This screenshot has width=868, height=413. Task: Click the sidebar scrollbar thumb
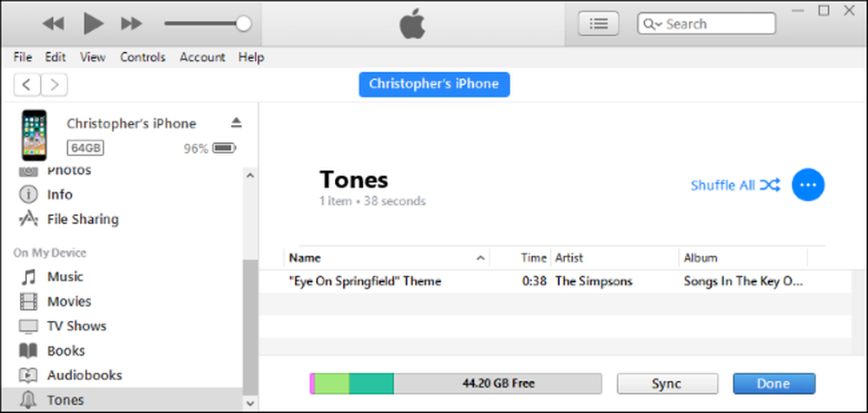(250, 327)
